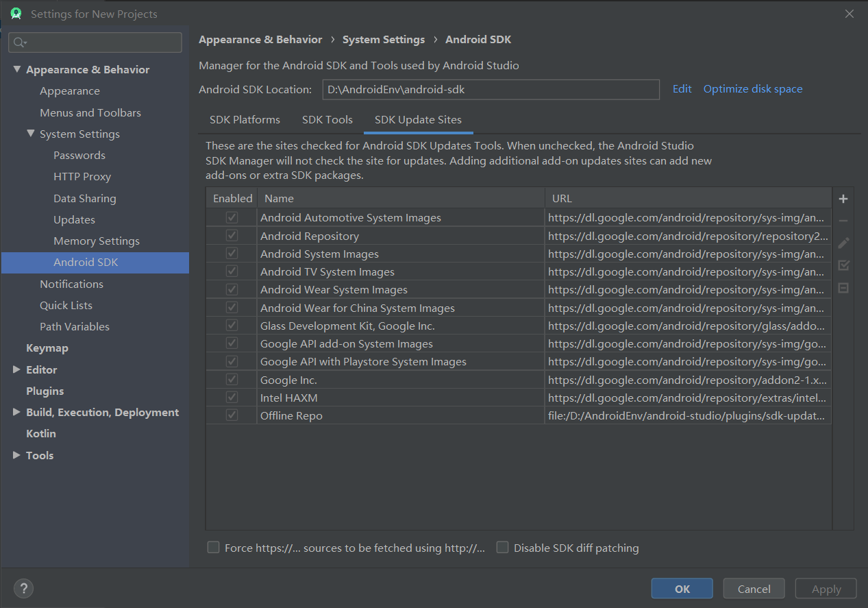Click the select all sites icon

click(x=843, y=265)
